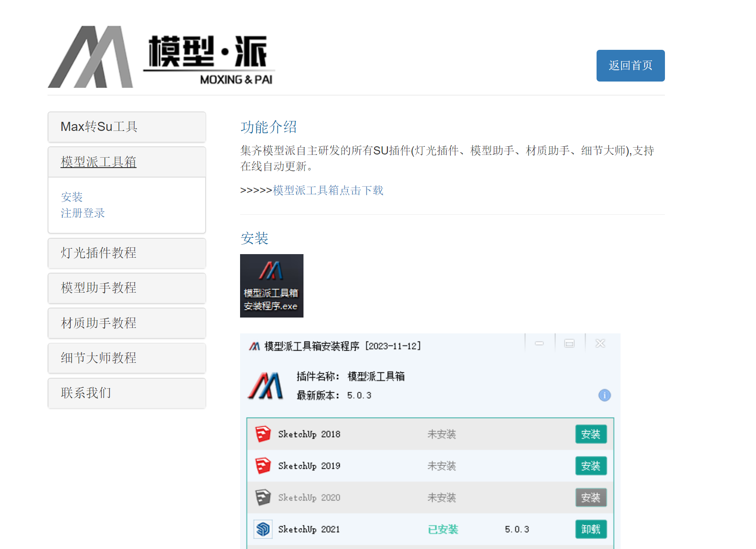Click the installer maximize icon
This screenshot has width=756, height=549.
pyautogui.click(x=569, y=343)
